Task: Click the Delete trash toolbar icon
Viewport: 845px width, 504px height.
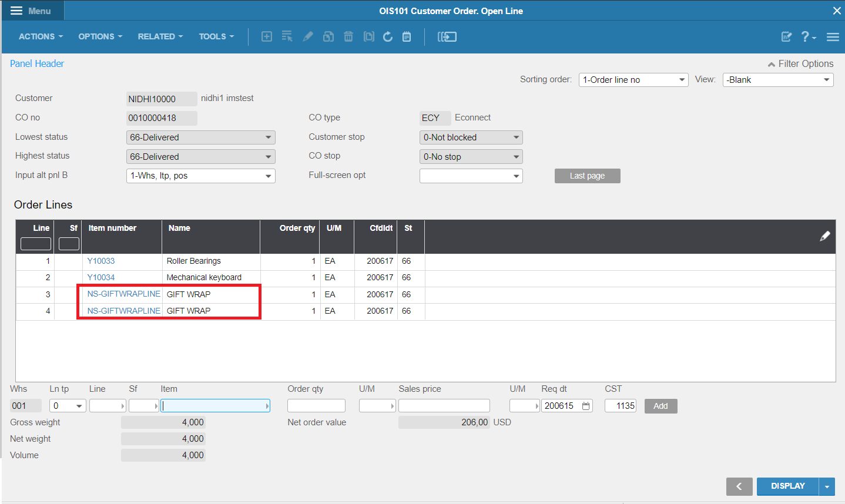Action: (348, 36)
